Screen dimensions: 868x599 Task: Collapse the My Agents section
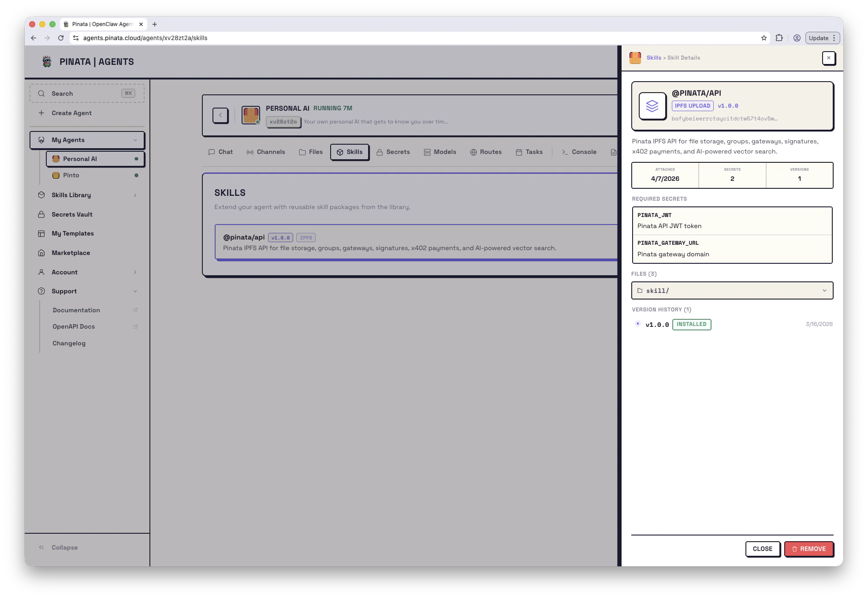pyautogui.click(x=135, y=140)
